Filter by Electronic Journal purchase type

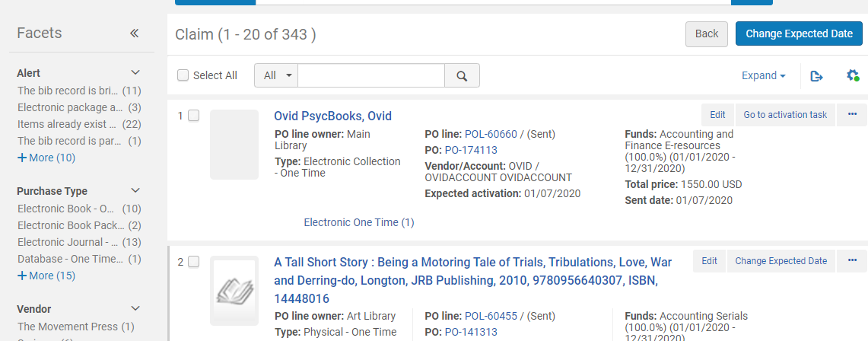68,242
